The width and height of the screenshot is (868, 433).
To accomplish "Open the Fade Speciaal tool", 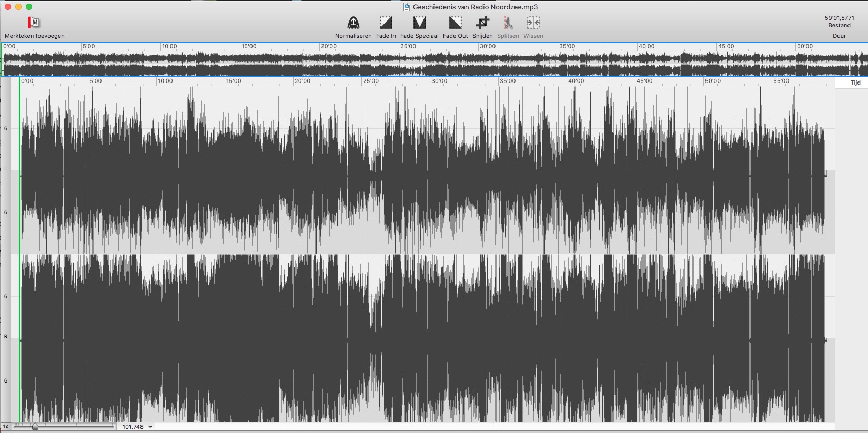I will tap(419, 23).
